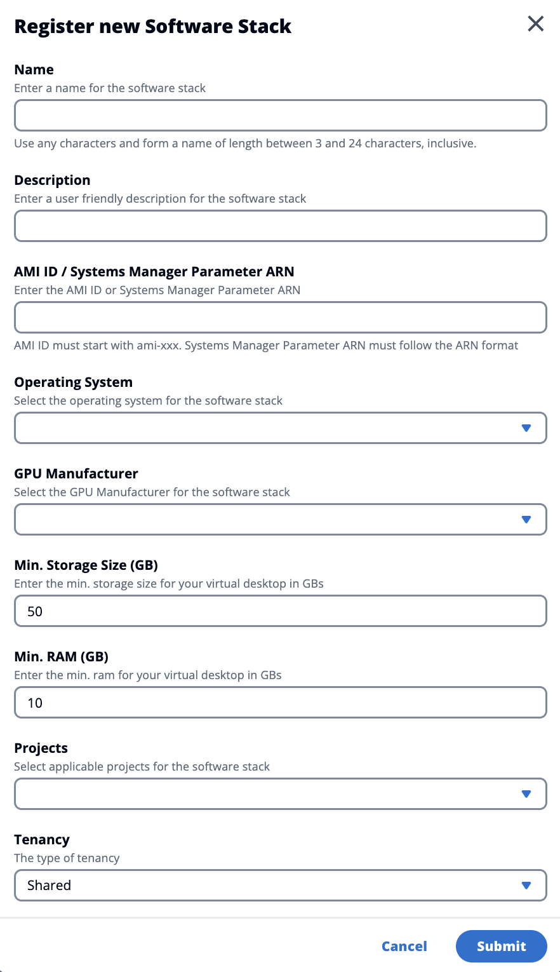This screenshot has height=972, width=560.
Task: Click the "Name" field label
Action: (x=34, y=70)
